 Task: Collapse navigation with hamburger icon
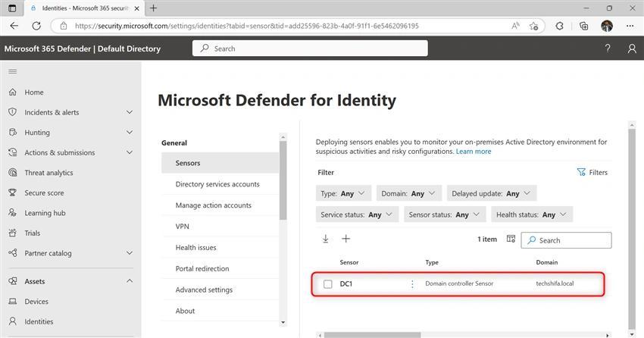(13, 71)
